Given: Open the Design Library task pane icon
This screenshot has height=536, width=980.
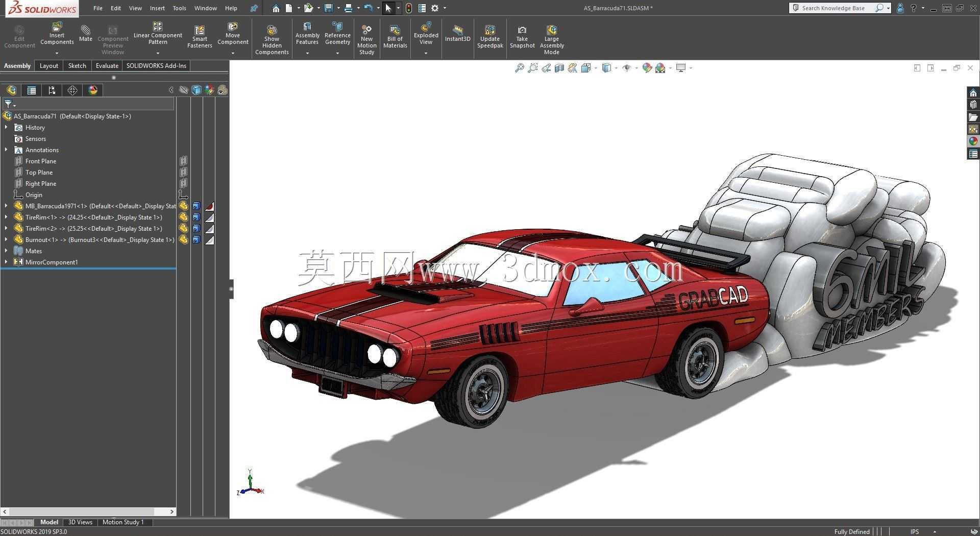Looking at the screenshot, I should [x=973, y=105].
